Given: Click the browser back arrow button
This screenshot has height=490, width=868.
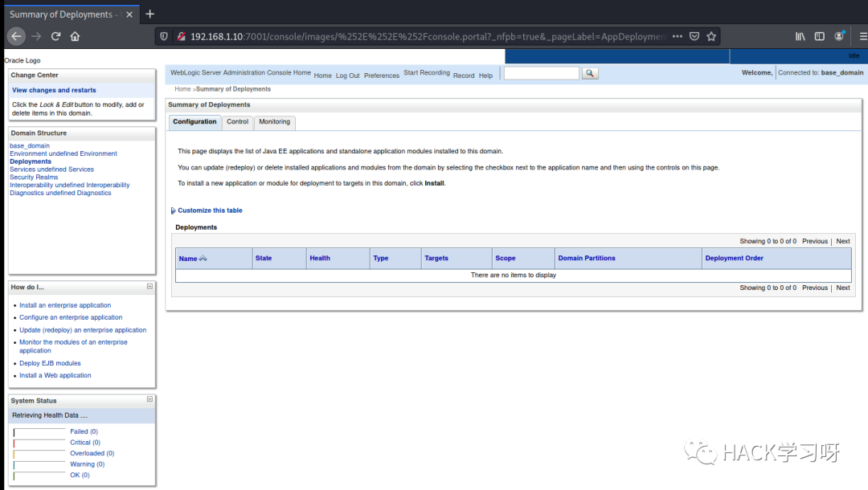Looking at the screenshot, I should pyautogui.click(x=16, y=36).
